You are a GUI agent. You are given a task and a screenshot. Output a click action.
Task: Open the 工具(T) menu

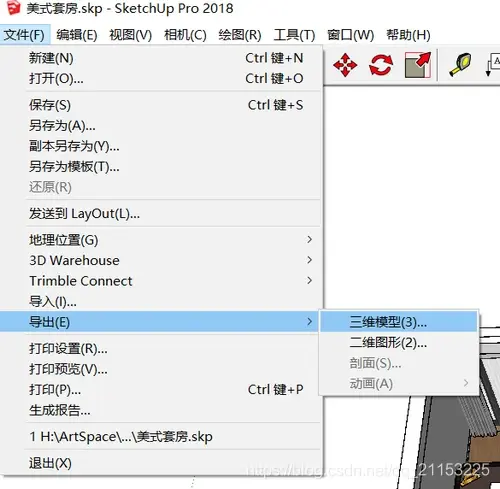(294, 35)
